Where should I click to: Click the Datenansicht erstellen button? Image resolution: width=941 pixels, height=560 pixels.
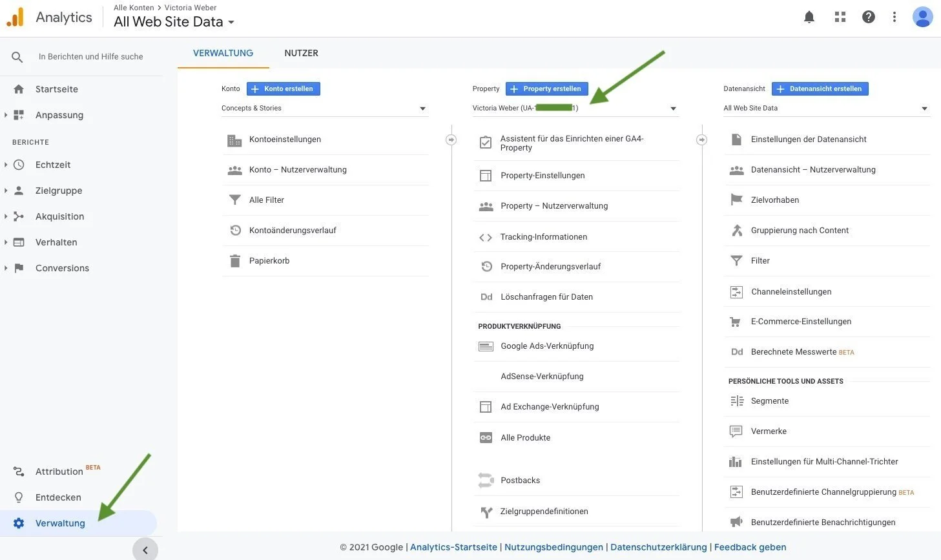tap(820, 89)
